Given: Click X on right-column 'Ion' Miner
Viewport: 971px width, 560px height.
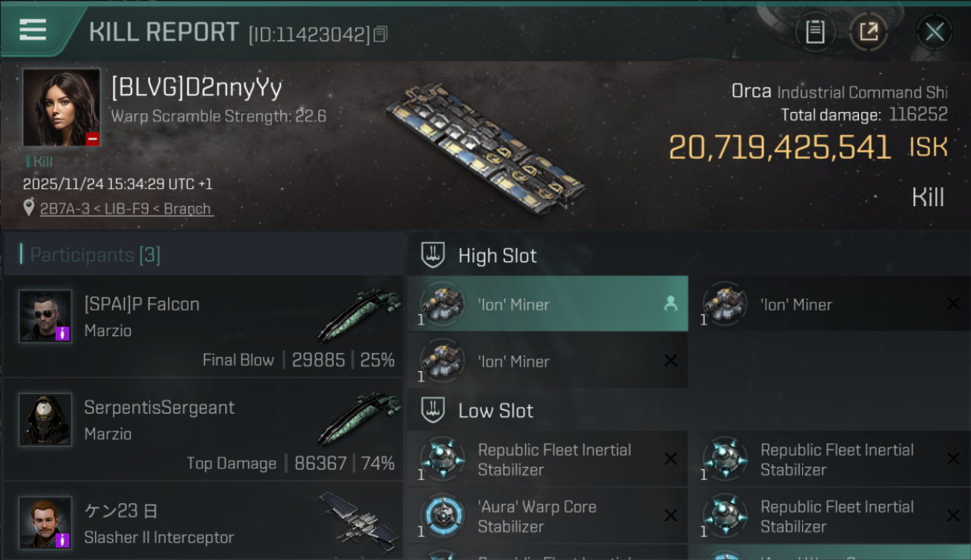Looking at the screenshot, I should pyautogui.click(x=953, y=304).
